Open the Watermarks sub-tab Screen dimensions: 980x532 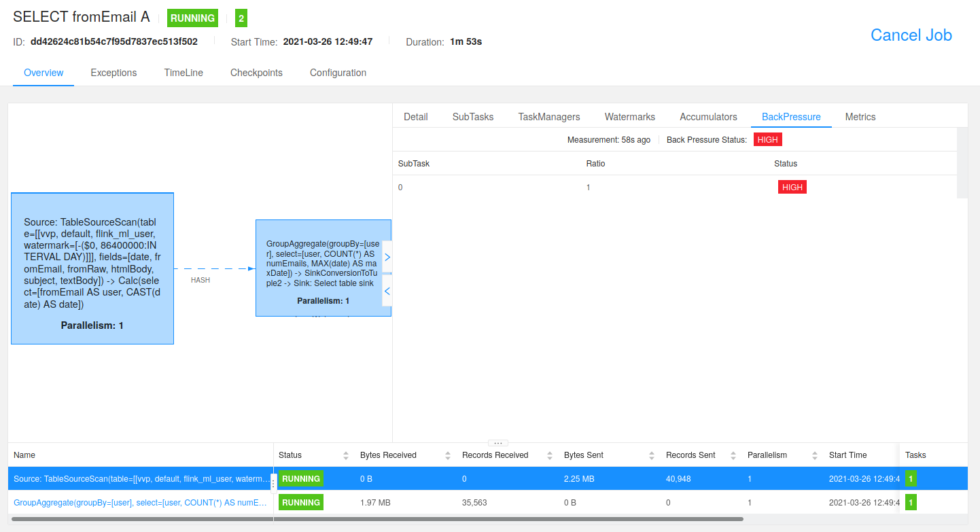pos(629,116)
